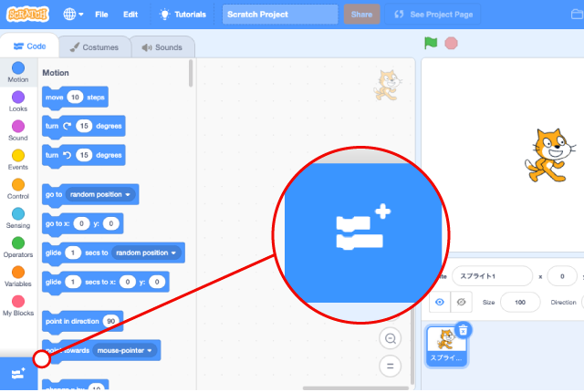The image size is (584, 392).
Task: Select the My Blocks category
Action: 18,305
